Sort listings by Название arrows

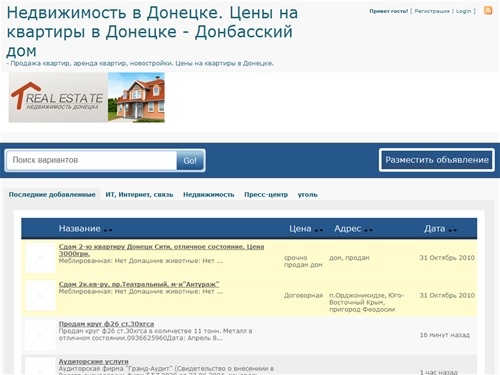(x=108, y=230)
